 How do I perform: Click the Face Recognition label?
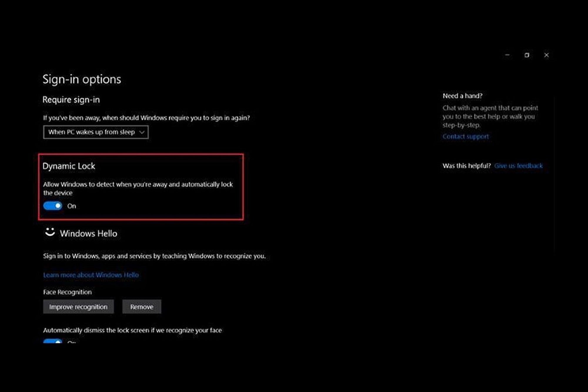pos(67,292)
